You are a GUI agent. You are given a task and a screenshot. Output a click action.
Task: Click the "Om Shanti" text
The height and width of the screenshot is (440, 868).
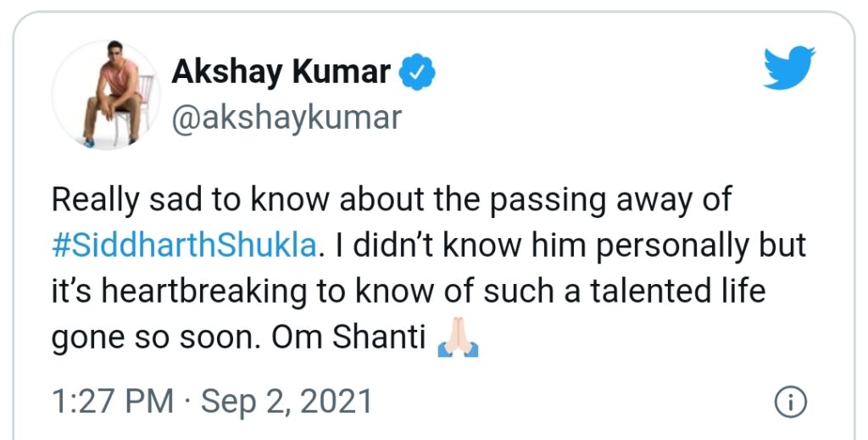point(348,337)
